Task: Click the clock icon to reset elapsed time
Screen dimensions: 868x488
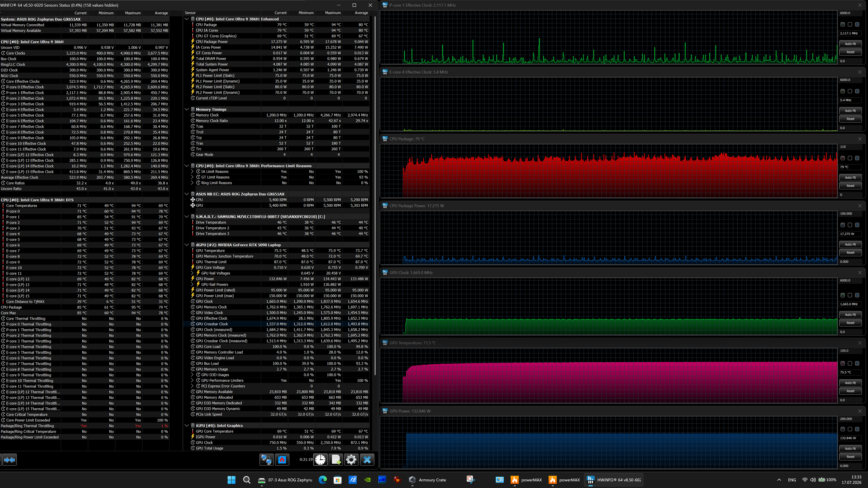Action: point(321,459)
